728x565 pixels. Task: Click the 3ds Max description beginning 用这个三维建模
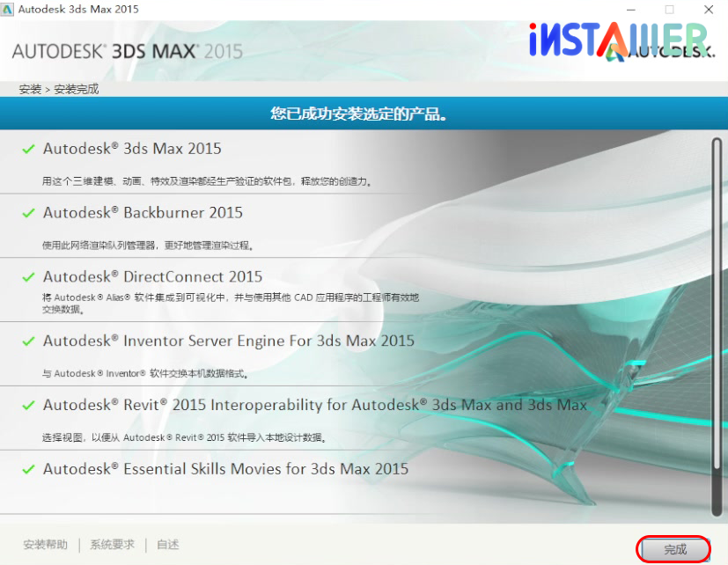click(x=207, y=181)
